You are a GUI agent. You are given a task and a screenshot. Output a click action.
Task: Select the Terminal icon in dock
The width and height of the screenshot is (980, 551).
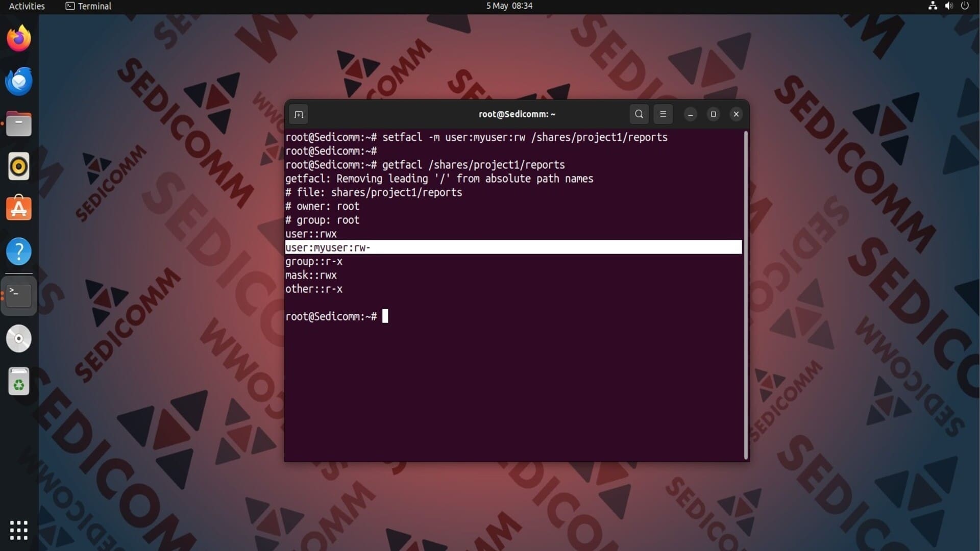[19, 295]
